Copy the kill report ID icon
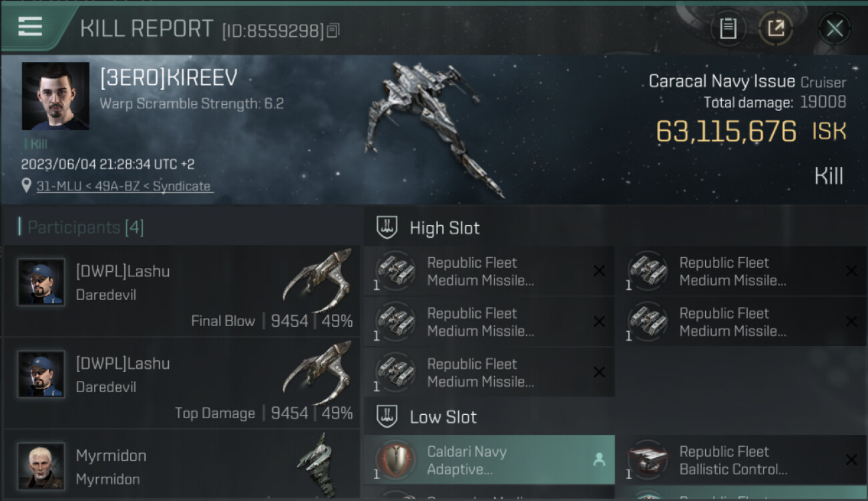The width and height of the screenshot is (868, 501). tap(333, 31)
